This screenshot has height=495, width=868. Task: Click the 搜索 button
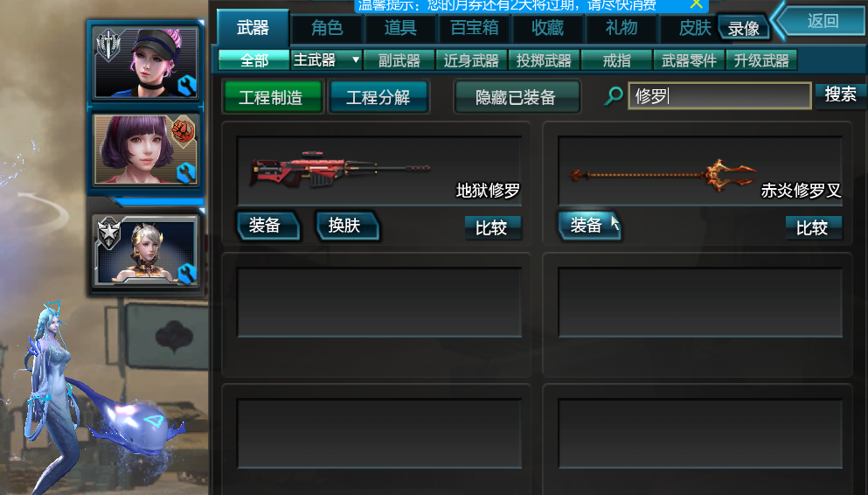840,94
